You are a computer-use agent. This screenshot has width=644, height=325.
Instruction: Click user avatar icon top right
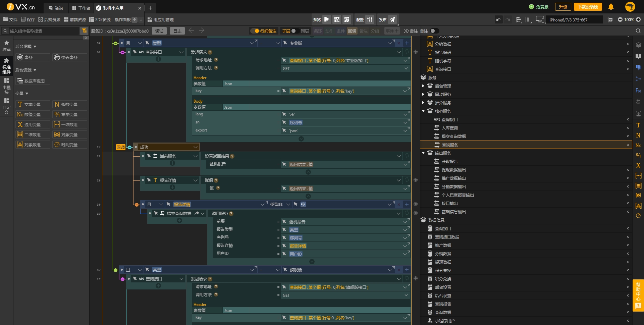[x=630, y=7]
